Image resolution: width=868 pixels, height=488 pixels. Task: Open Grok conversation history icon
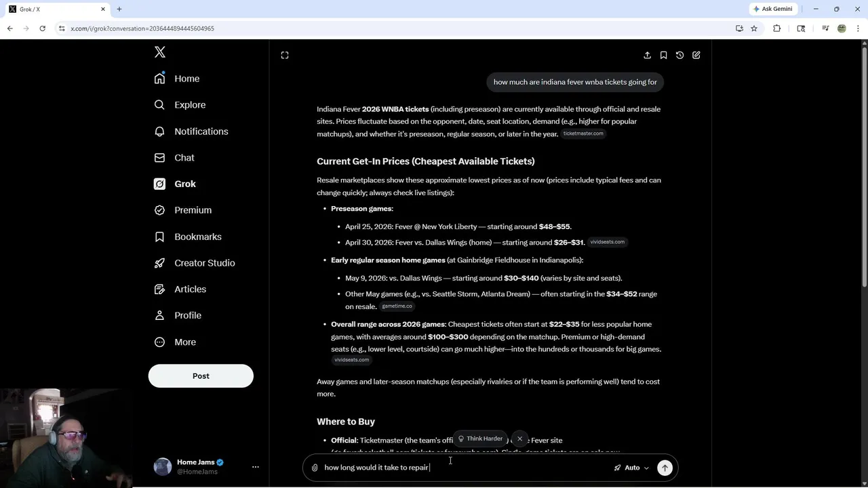click(679, 55)
